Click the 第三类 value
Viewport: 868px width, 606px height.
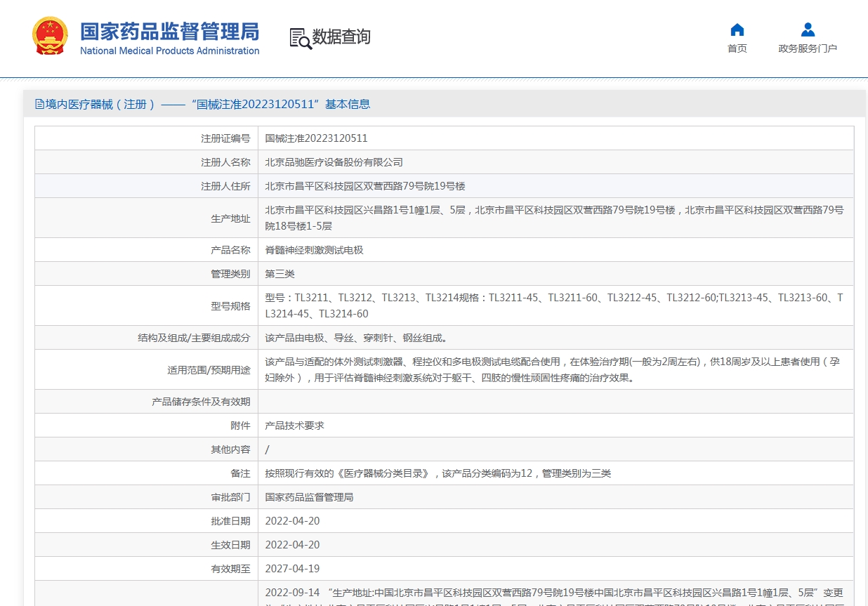coord(280,274)
